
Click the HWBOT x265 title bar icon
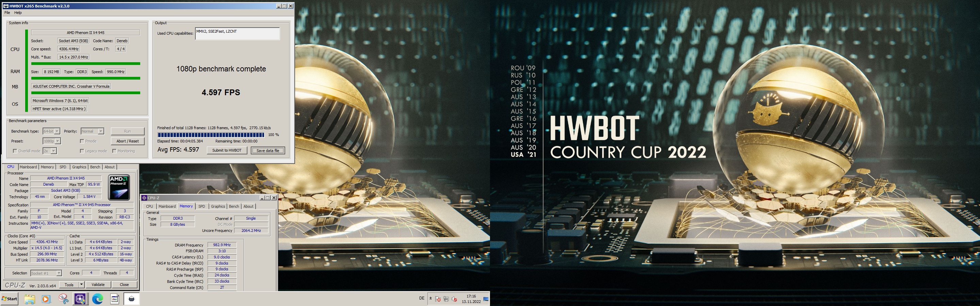pos(6,6)
